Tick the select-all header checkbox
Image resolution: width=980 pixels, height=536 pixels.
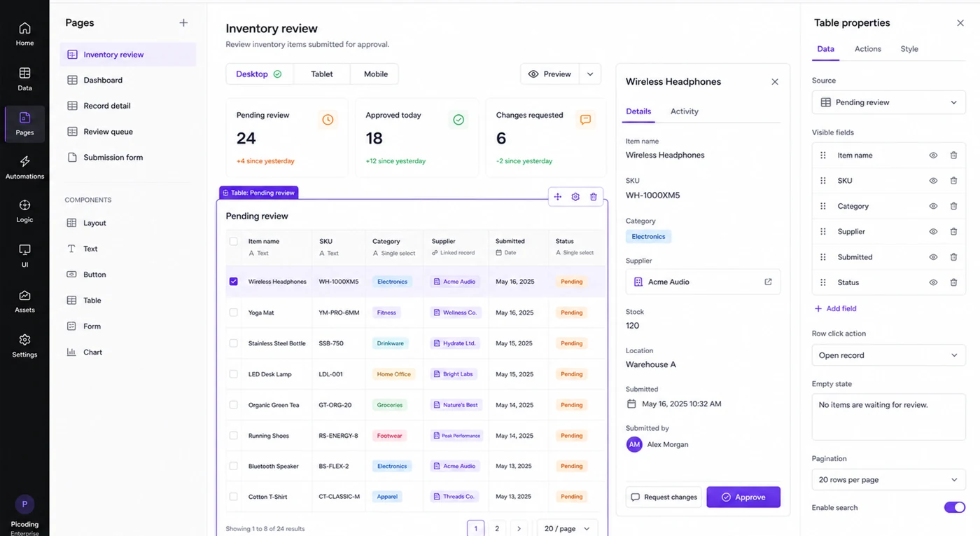pyautogui.click(x=234, y=241)
